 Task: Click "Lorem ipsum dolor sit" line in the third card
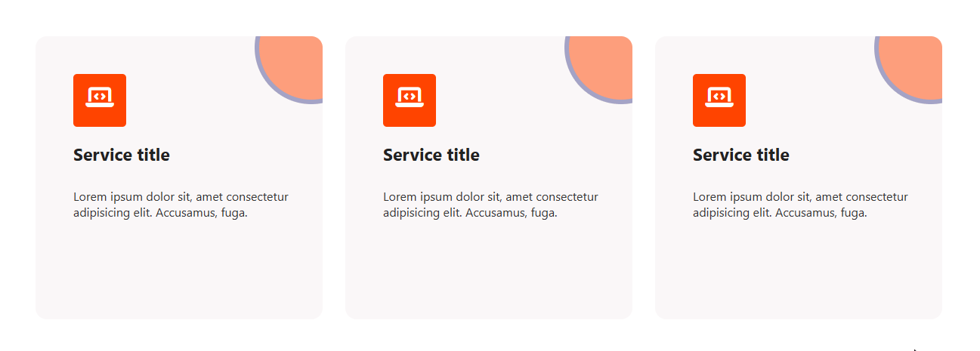pyautogui.click(x=800, y=197)
